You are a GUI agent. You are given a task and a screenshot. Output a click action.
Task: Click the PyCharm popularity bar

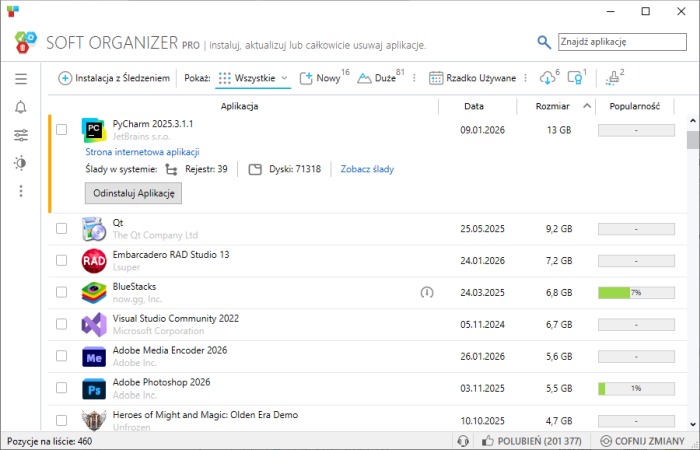[x=636, y=130]
